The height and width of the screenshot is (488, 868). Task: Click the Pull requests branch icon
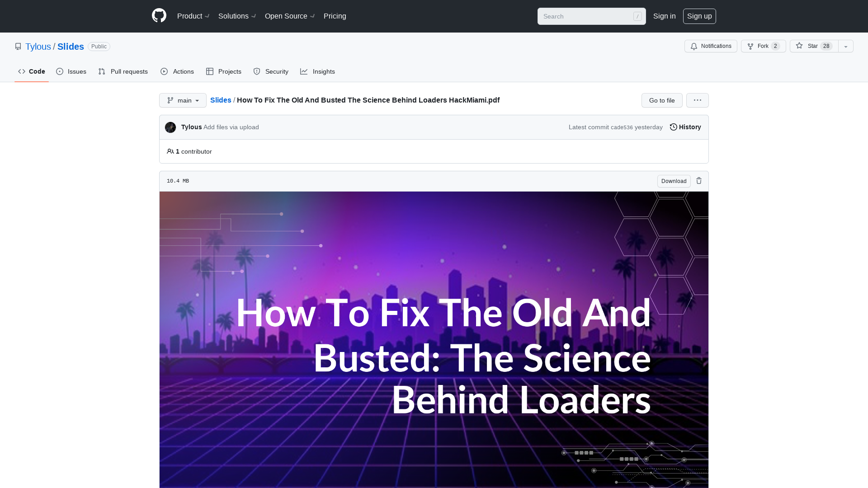point(102,71)
